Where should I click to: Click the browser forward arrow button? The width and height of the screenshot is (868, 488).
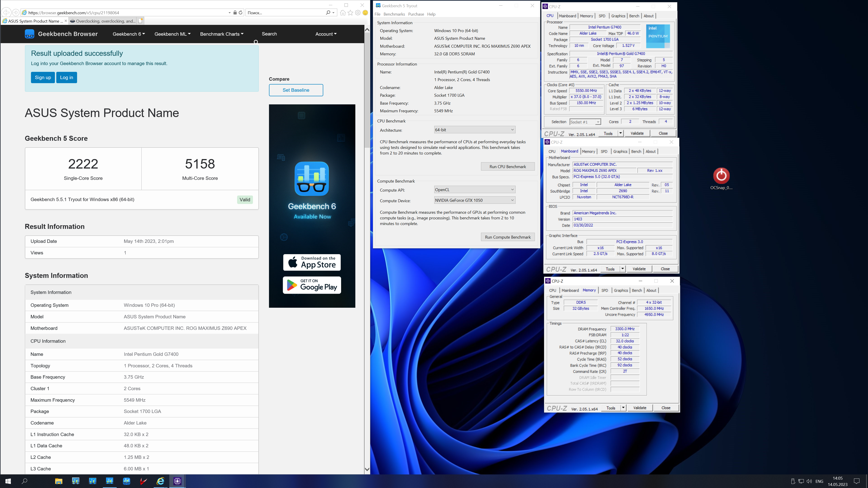pos(16,12)
